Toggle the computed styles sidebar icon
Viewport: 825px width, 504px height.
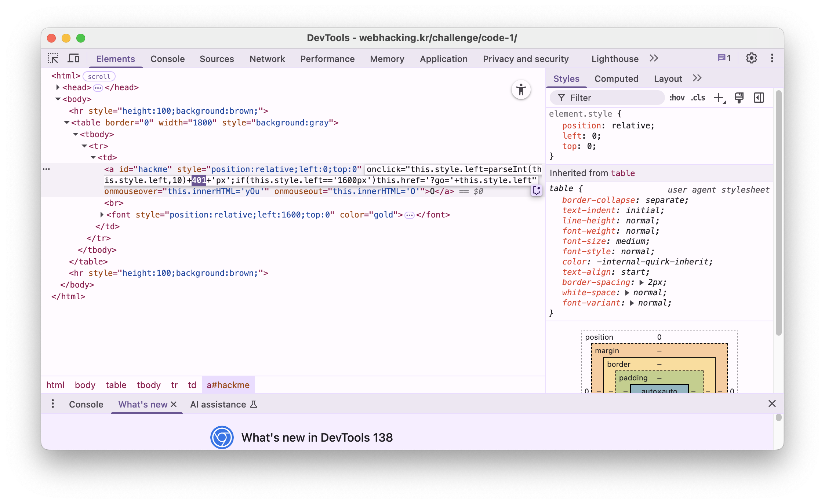click(x=759, y=98)
